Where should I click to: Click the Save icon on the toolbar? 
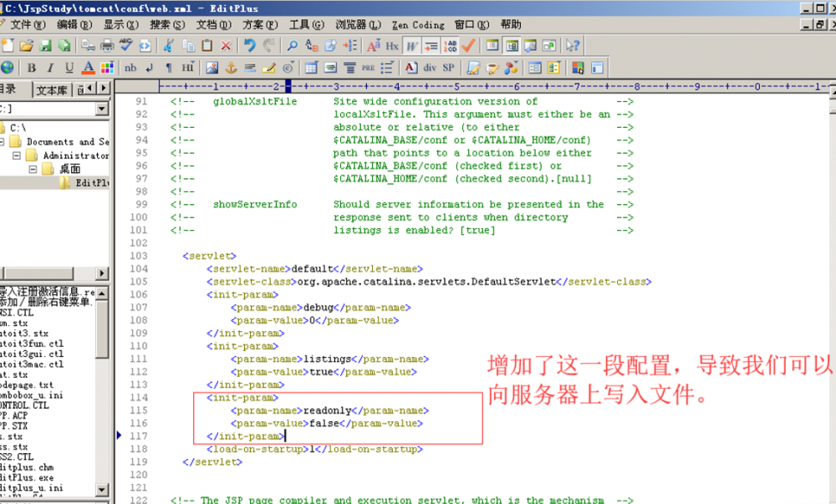tap(43, 46)
